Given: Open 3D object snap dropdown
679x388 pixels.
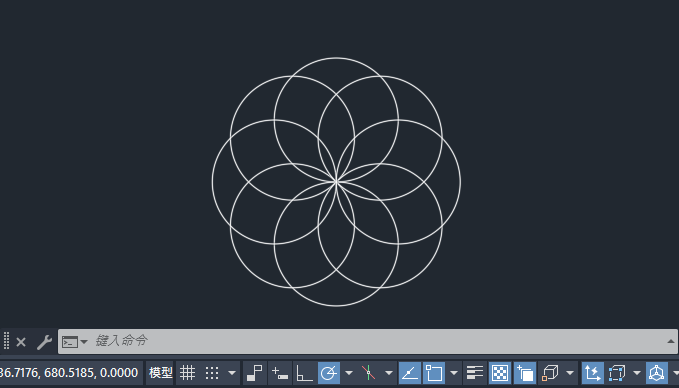Looking at the screenshot, I should [570, 373].
